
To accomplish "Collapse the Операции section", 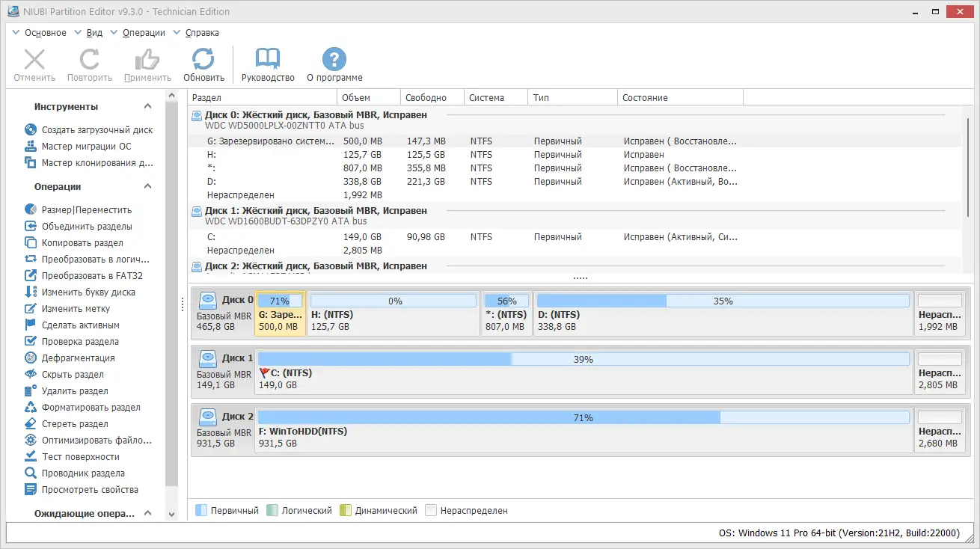I will point(147,186).
